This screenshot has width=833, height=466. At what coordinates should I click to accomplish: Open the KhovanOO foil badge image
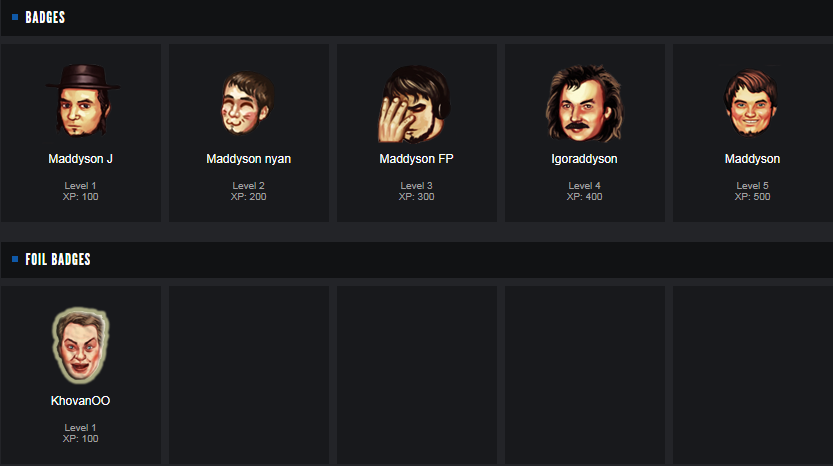[x=80, y=345]
